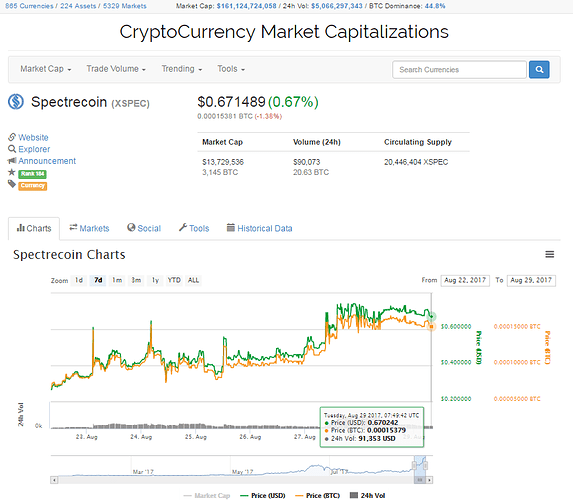This screenshot has width=573, height=500.
Task: Toggle 24h Vol series in legend
Action: tap(367, 496)
